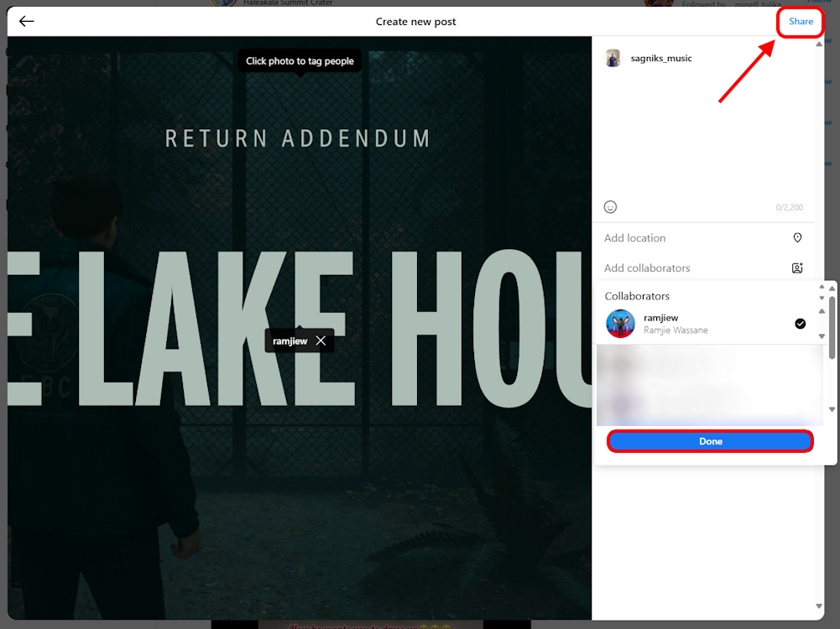The width and height of the screenshot is (840, 629).
Task: Select the Collaborators heading
Action: (637, 296)
